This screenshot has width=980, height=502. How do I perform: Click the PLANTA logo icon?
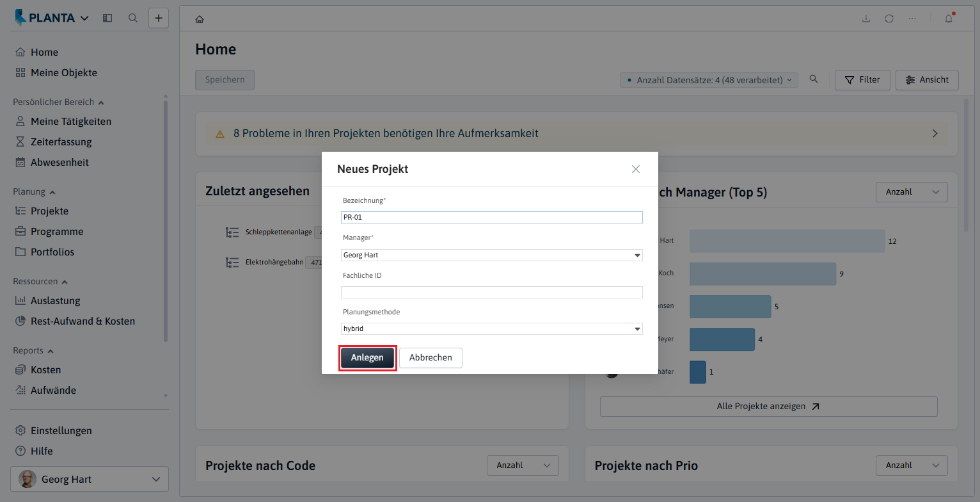[21, 18]
